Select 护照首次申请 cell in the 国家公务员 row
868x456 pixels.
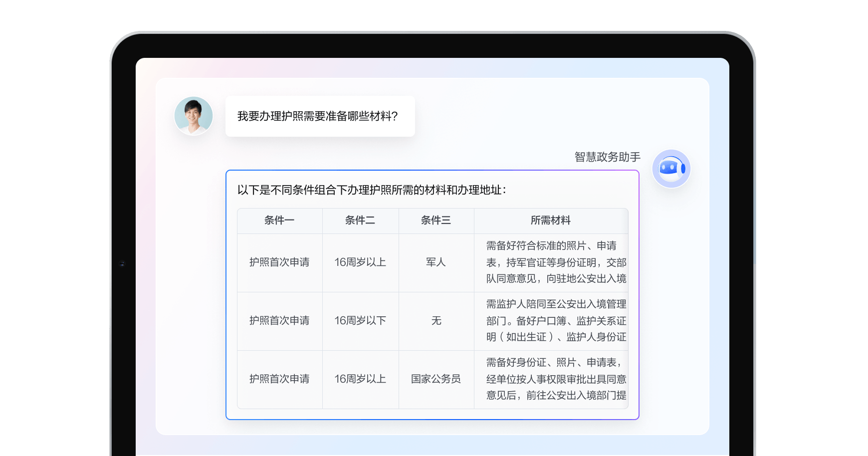tap(279, 379)
